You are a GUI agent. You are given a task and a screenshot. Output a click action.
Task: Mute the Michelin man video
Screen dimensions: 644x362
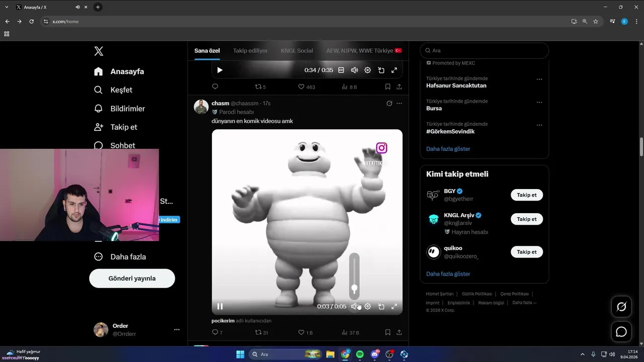354,306
